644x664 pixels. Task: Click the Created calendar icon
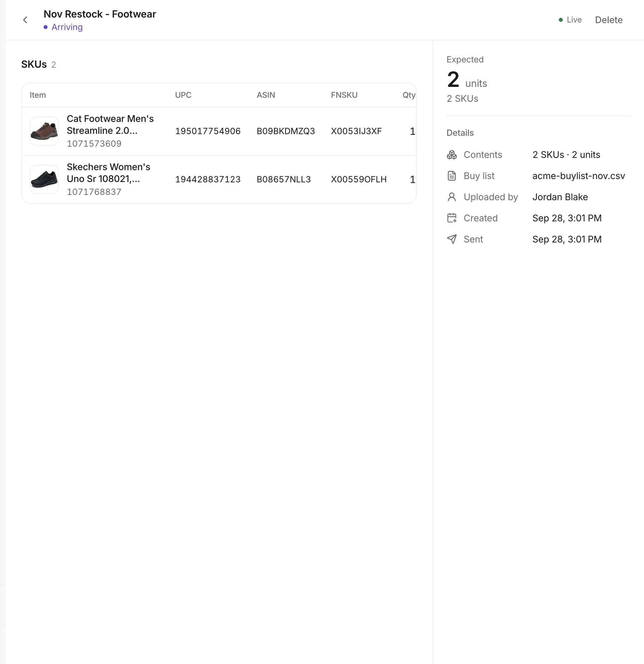tap(451, 218)
